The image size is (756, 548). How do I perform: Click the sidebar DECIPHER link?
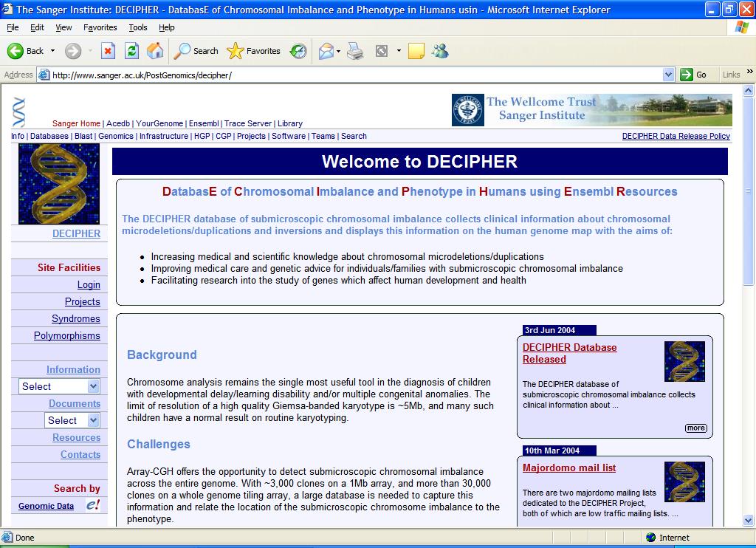point(76,233)
